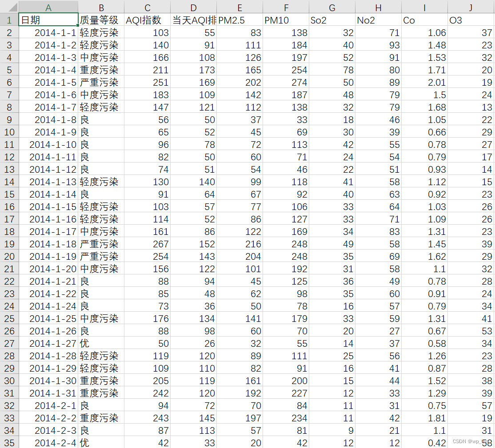Select column F header
This screenshot has height=448, width=495.
pos(286,7)
